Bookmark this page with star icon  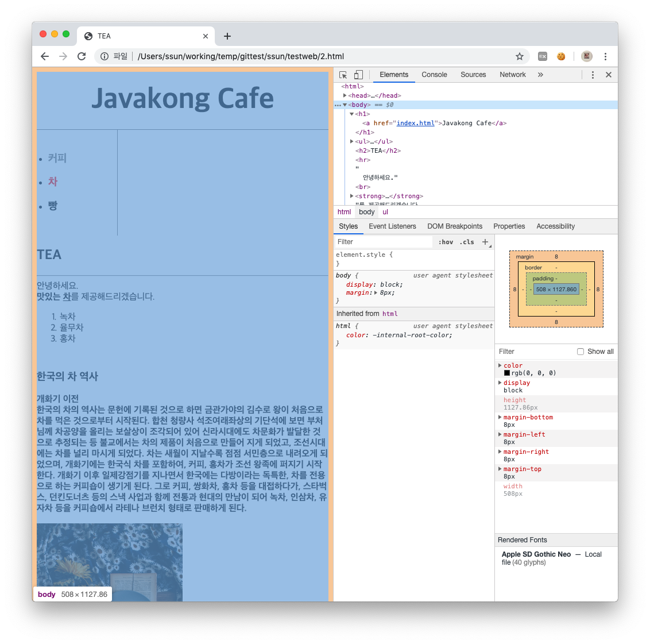(x=520, y=56)
